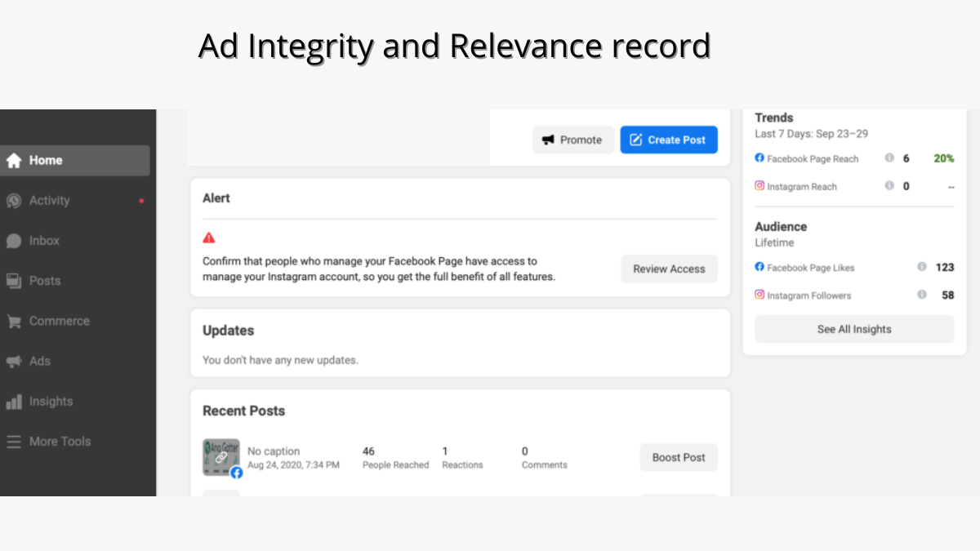Click info icon beside Facebook Page Reach

(x=889, y=158)
